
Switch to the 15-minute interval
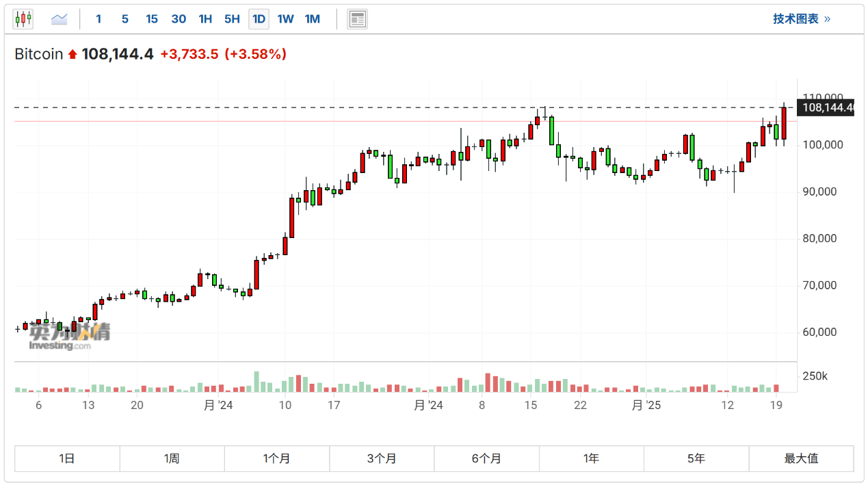[x=152, y=19]
